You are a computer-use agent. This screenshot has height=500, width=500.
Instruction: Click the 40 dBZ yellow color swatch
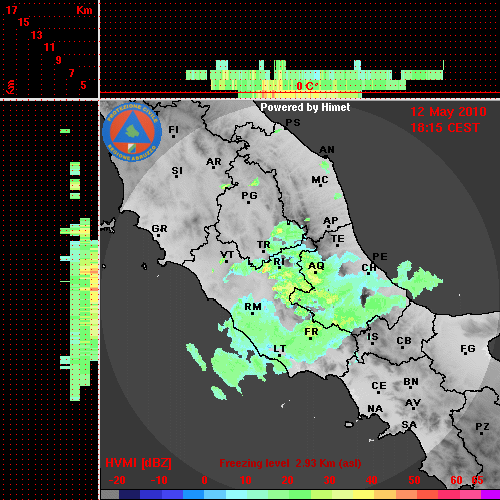point(363,495)
